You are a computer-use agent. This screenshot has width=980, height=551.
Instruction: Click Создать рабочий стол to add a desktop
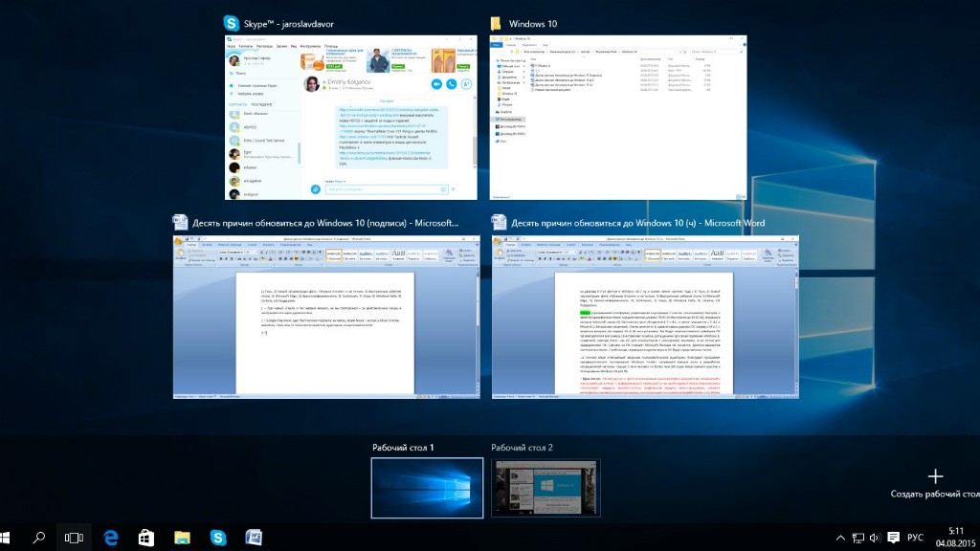935,483
